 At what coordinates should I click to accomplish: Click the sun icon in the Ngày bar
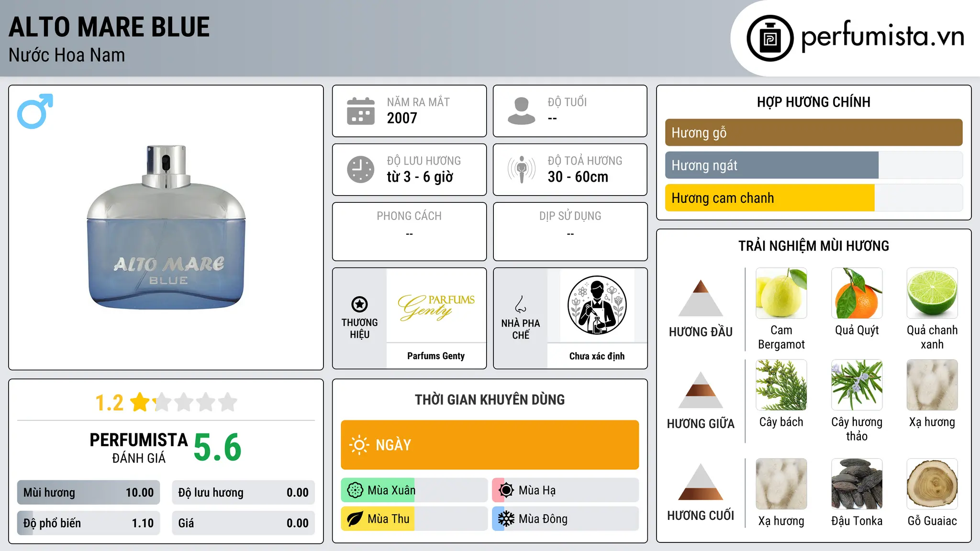[x=359, y=445]
